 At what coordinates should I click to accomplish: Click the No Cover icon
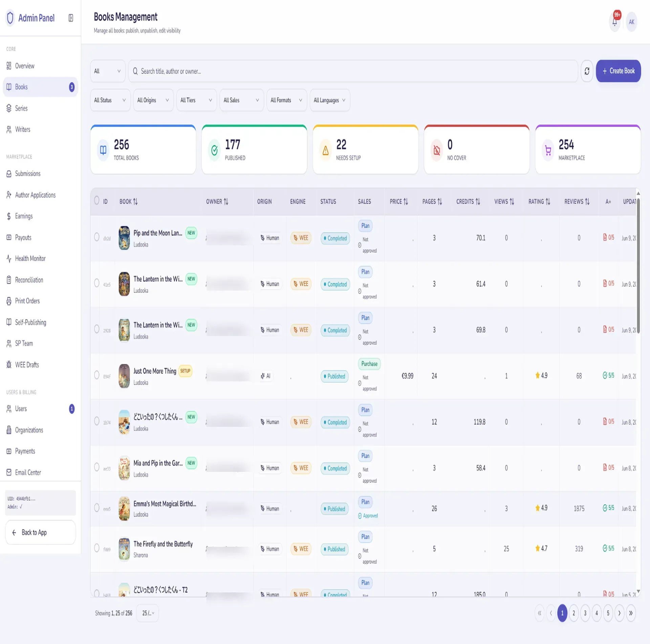437,150
